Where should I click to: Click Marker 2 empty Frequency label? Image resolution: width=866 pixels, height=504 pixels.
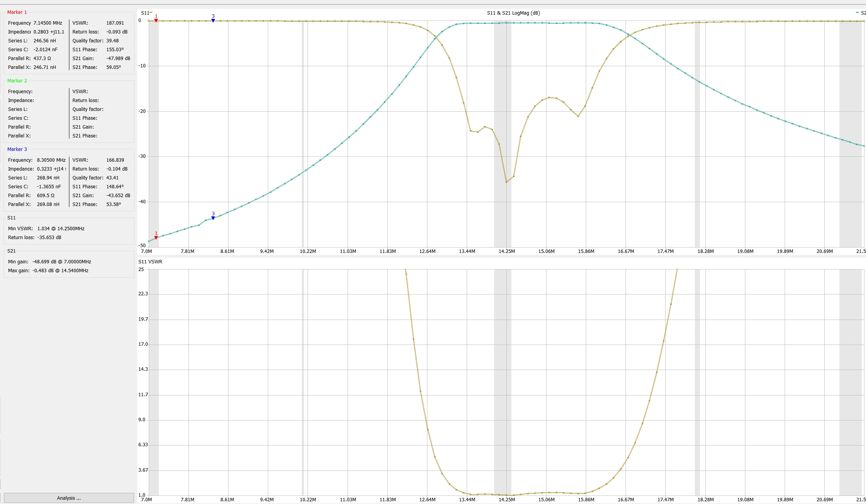20,92
